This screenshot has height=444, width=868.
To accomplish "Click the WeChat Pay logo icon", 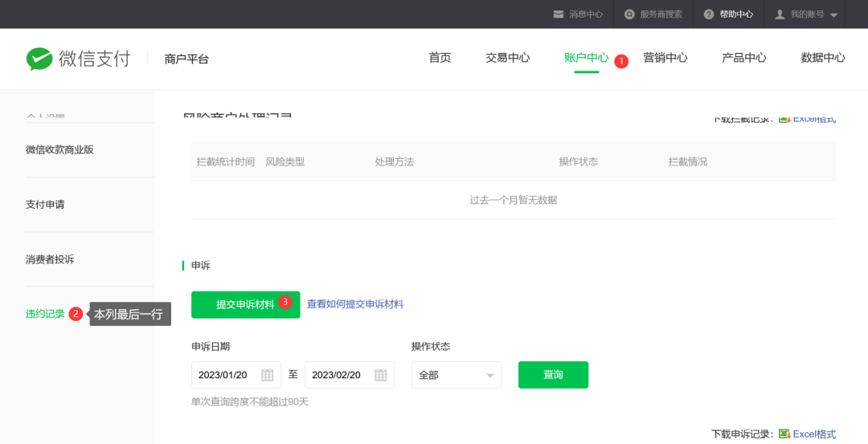I will tap(39, 59).
